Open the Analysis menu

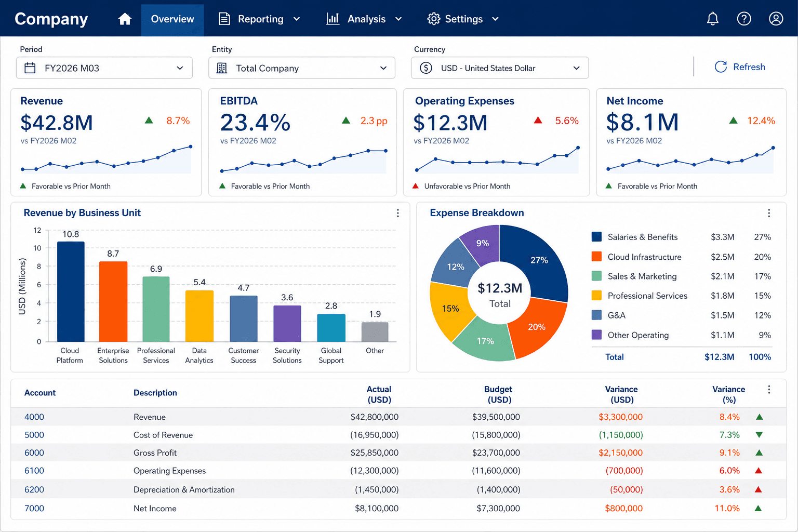coord(364,19)
